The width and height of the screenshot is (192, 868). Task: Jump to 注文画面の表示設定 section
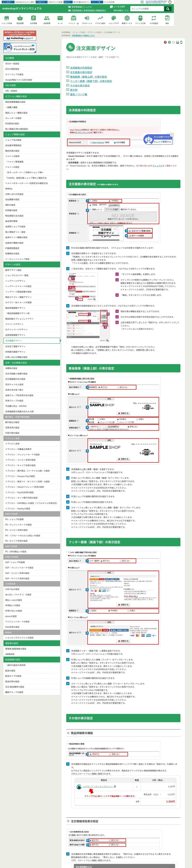tap(81, 72)
